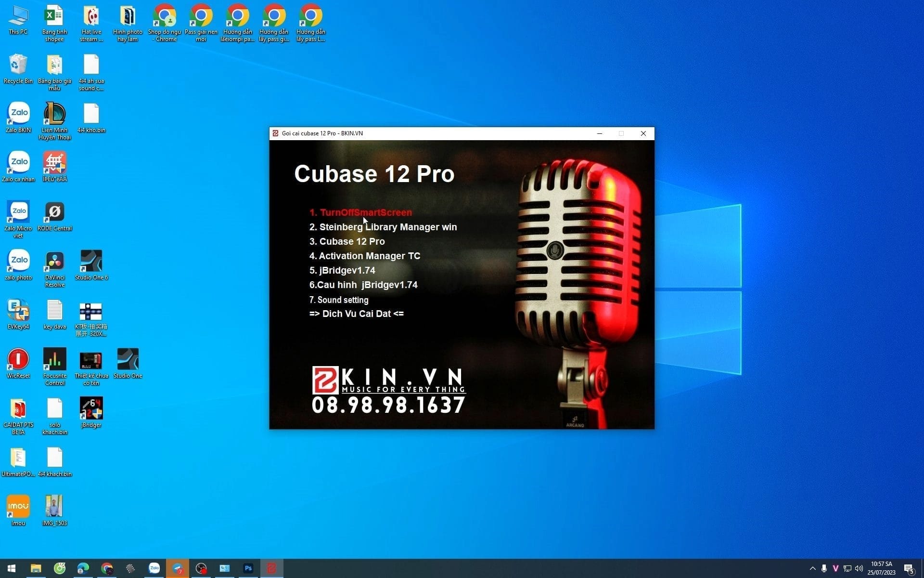Open Pass giai nen moi shortcut

click(201, 23)
